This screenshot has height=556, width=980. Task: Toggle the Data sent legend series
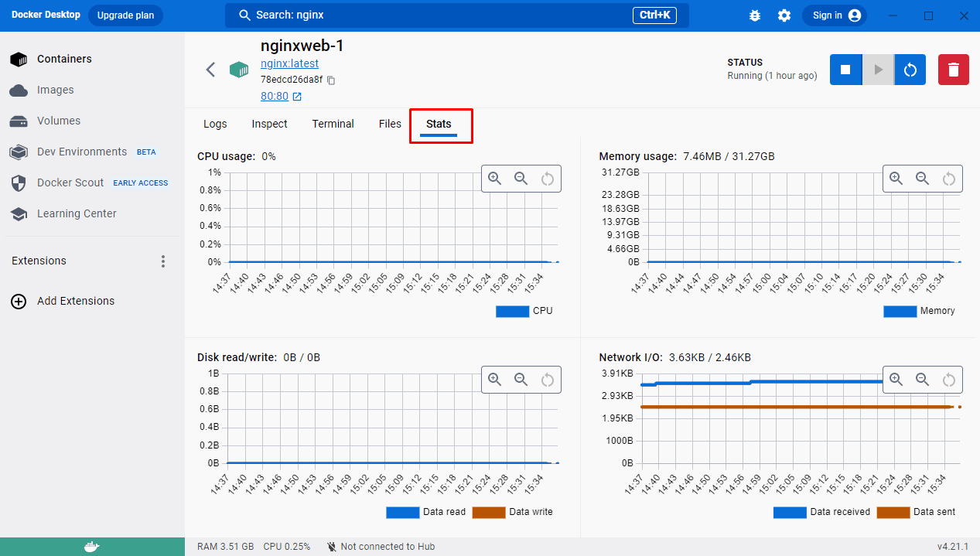pyautogui.click(x=917, y=512)
